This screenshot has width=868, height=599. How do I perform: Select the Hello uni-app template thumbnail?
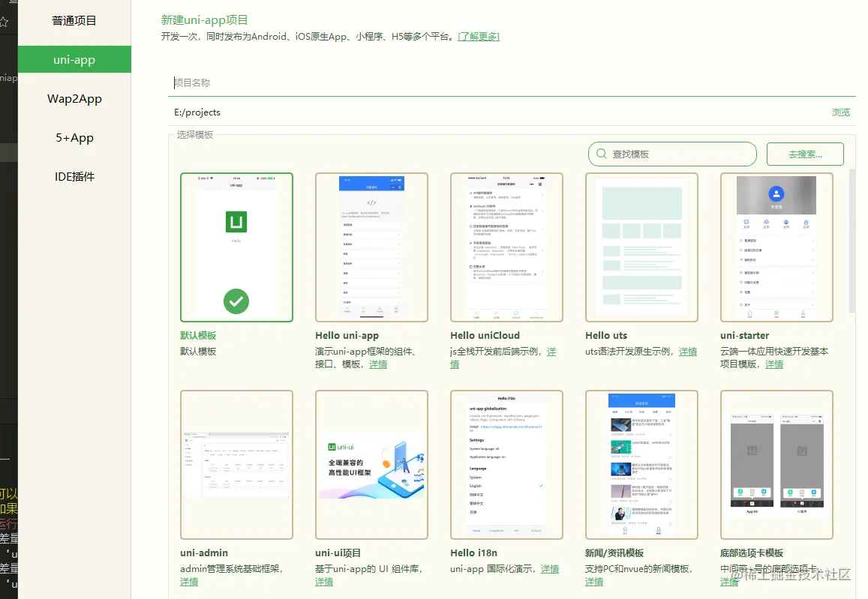click(x=371, y=247)
